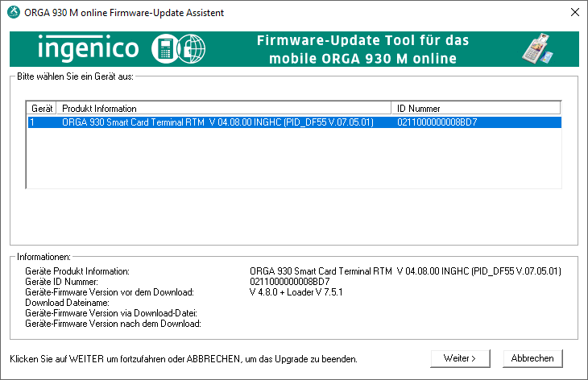Click ORGA 930 Smart Card Terminal RTM list entry
The width and height of the screenshot is (588, 380).
click(217, 122)
